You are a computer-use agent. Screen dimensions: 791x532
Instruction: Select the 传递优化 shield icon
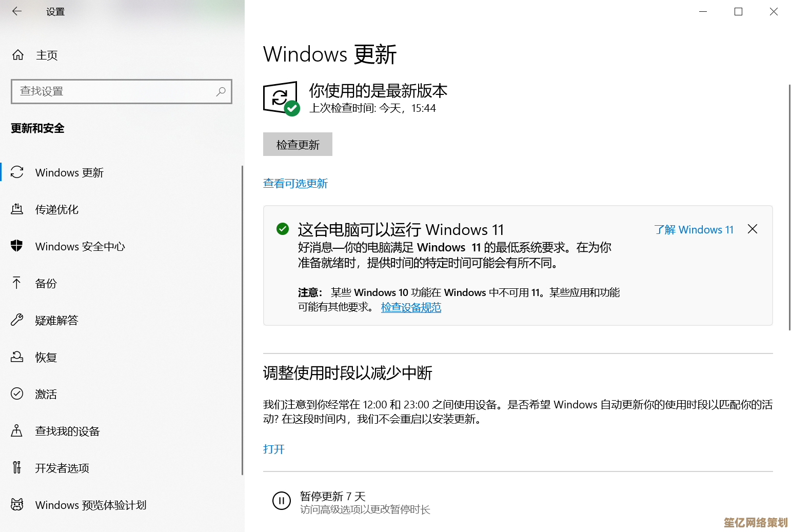coord(17,209)
